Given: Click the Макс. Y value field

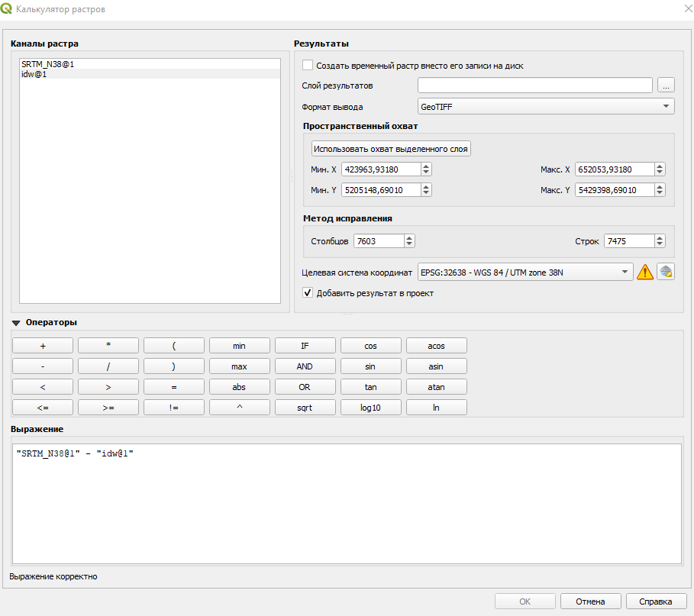Looking at the screenshot, I should coord(615,190).
